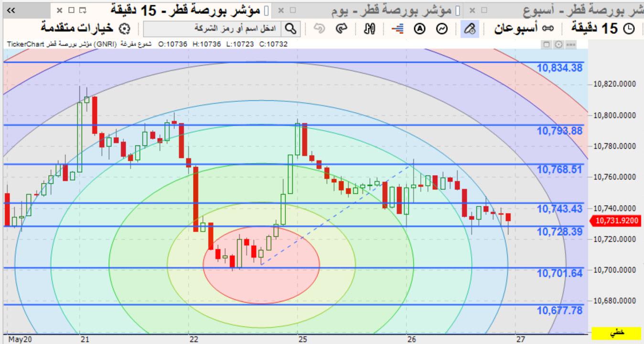Screen dimensions: 644x344
Task: Toggle the drawing tools pencil icon
Action: pos(469,29)
